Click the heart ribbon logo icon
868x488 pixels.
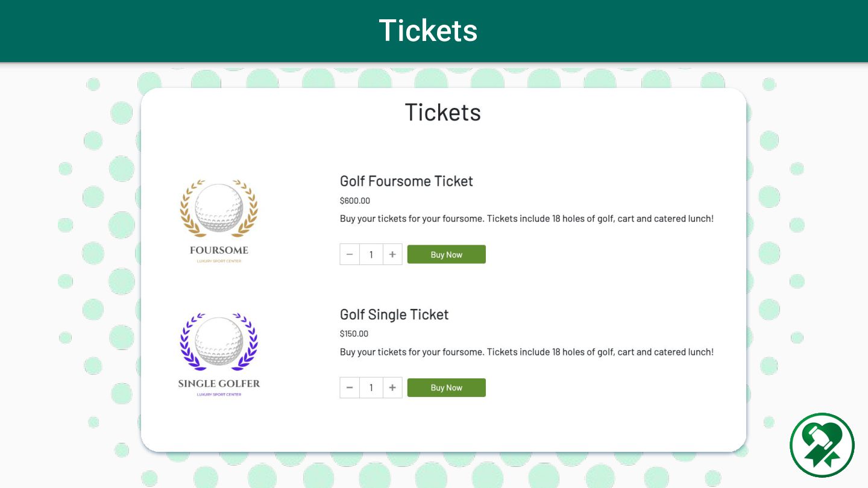pos(822,445)
